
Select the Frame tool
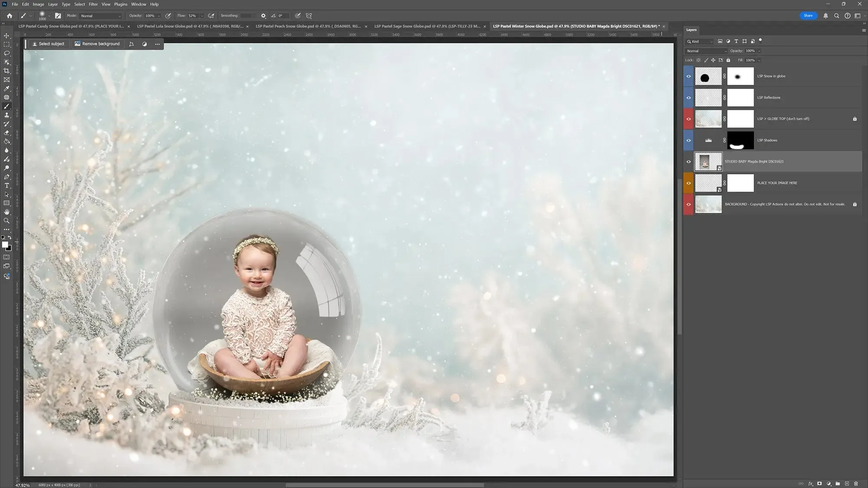pos(7,80)
